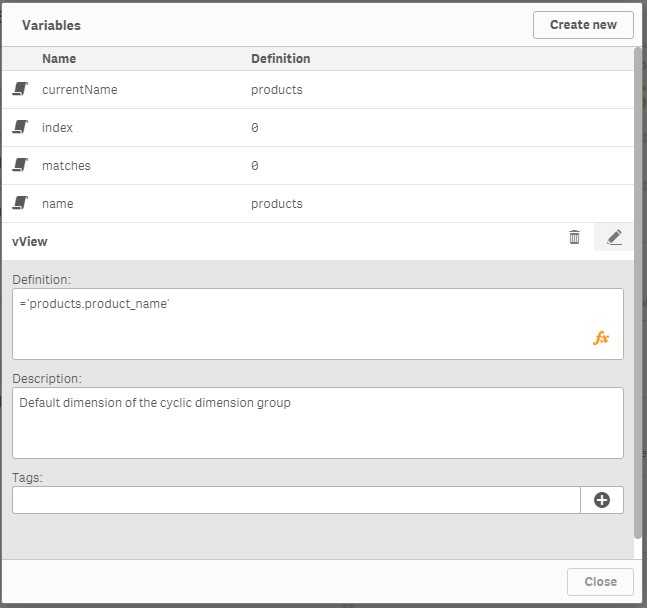Close the Variables dialog
647x608 pixels.
point(600,582)
